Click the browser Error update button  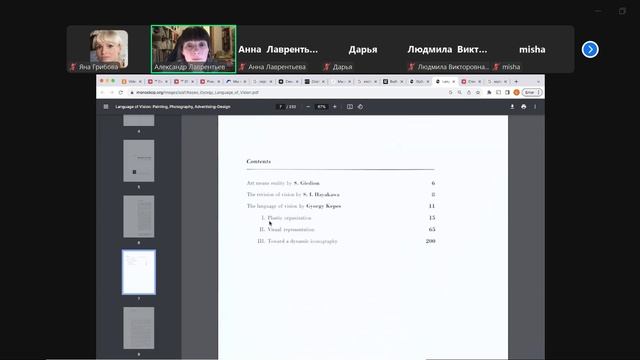[532, 93]
